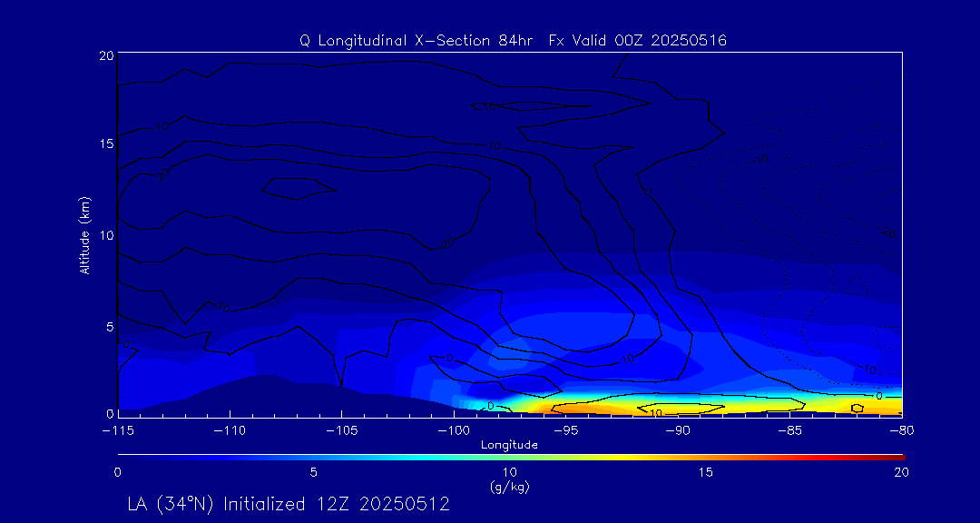Click the -90 longitude tick label
The image size is (980, 523).
678,431
